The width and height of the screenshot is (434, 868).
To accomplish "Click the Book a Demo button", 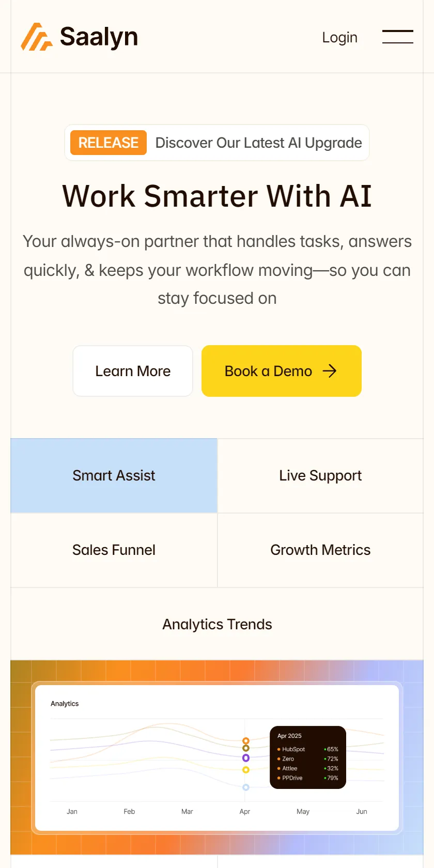I will click(x=282, y=371).
